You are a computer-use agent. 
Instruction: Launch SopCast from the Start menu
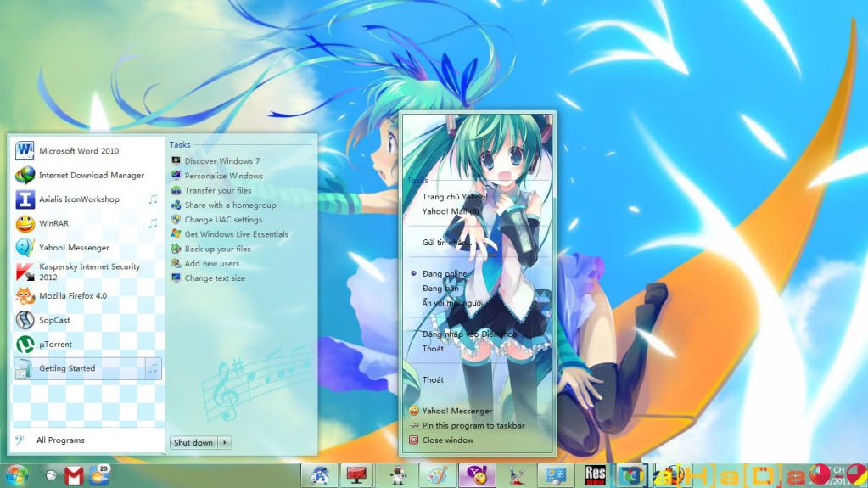pyautogui.click(x=55, y=320)
